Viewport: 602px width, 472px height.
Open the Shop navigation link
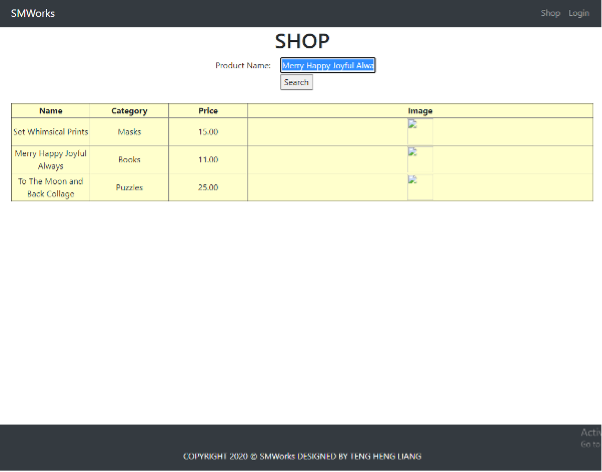(550, 13)
